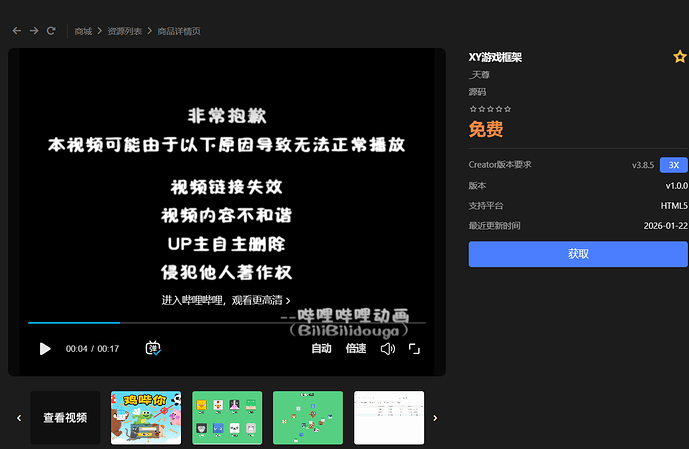689x449 pixels.
Task: Select the animal grid green thumbnail
Action: pyautogui.click(x=227, y=418)
